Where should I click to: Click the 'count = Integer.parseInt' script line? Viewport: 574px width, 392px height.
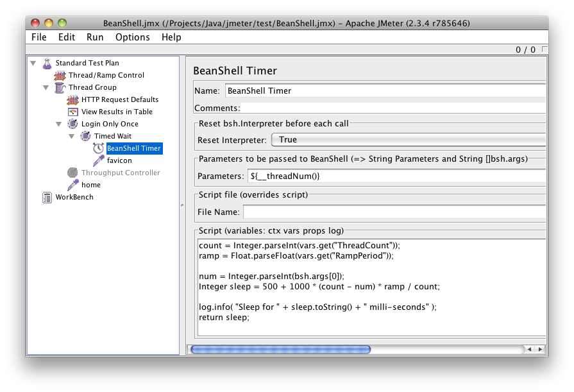pyautogui.click(x=300, y=246)
